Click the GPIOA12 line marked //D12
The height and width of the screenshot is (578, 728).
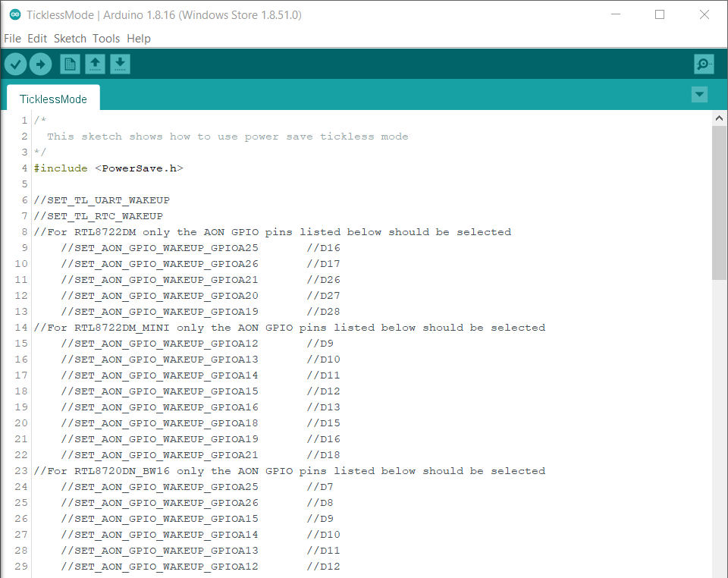pos(200,567)
